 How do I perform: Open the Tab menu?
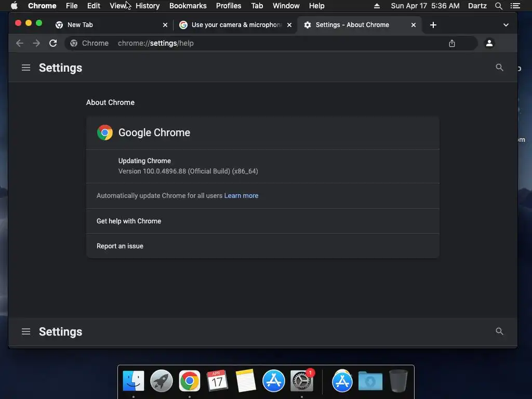(257, 6)
